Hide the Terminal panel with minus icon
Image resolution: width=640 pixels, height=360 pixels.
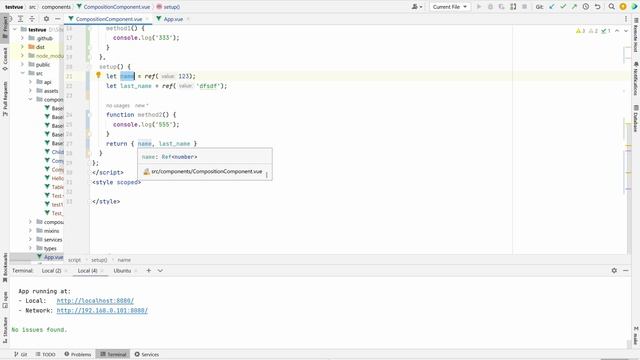tap(626, 271)
